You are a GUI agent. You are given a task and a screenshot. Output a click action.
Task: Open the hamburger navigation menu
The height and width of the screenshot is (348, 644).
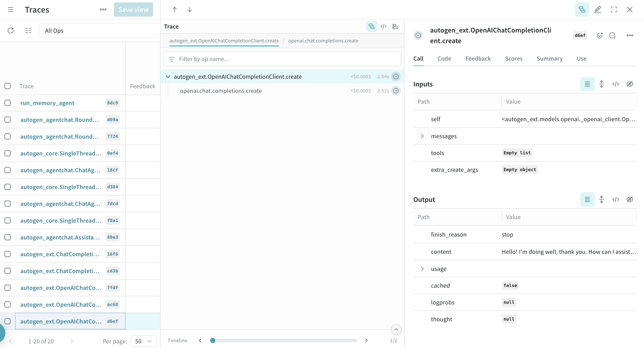pyautogui.click(x=10, y=10)
